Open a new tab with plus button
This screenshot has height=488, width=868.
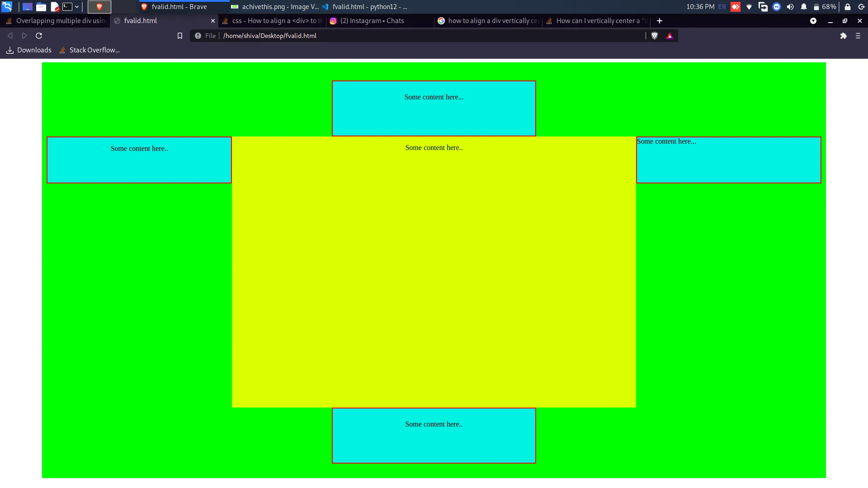point(659,21)
